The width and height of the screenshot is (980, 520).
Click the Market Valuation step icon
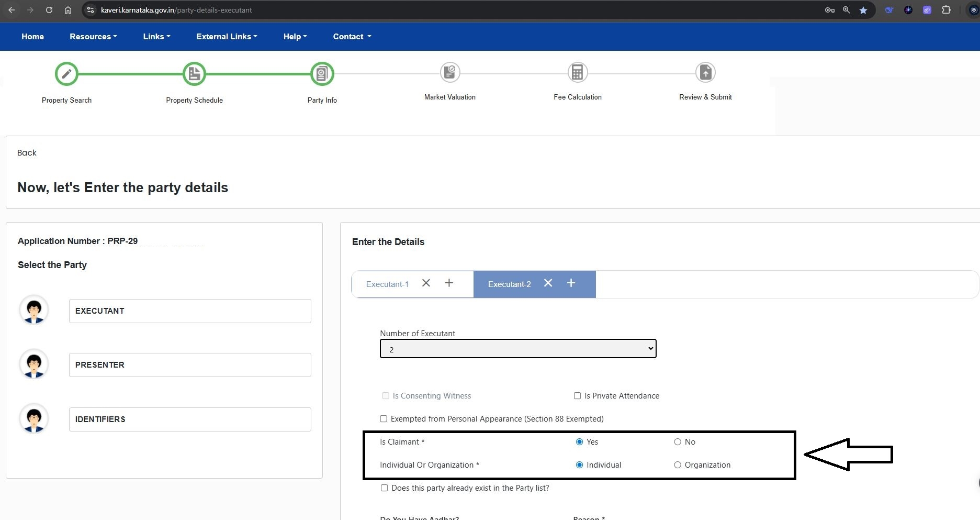click(x=449, y=72)
